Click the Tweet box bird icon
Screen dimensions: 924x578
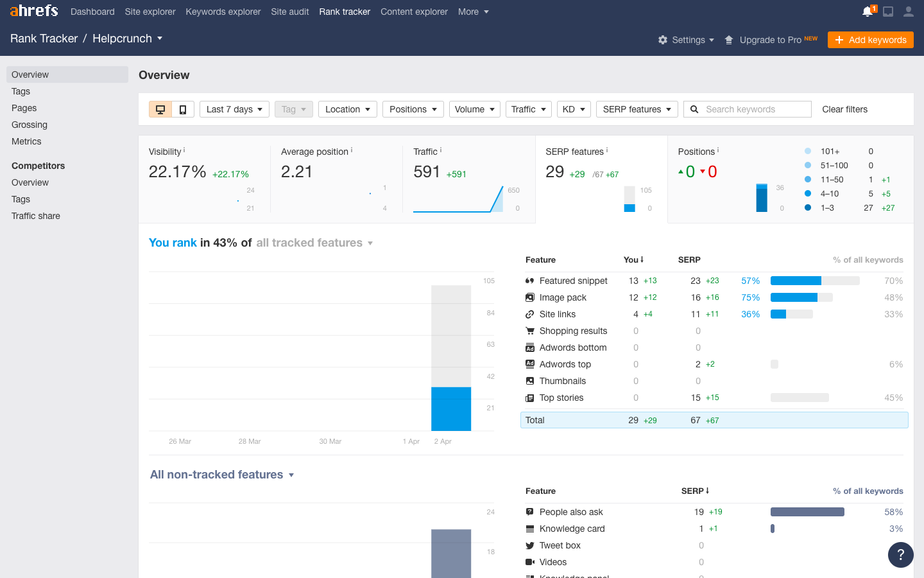click(x=529, y=545)
